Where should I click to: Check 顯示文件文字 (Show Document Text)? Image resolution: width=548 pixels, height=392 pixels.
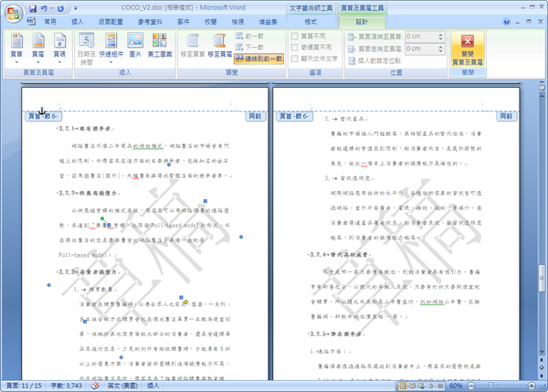[x=294, y=58]
